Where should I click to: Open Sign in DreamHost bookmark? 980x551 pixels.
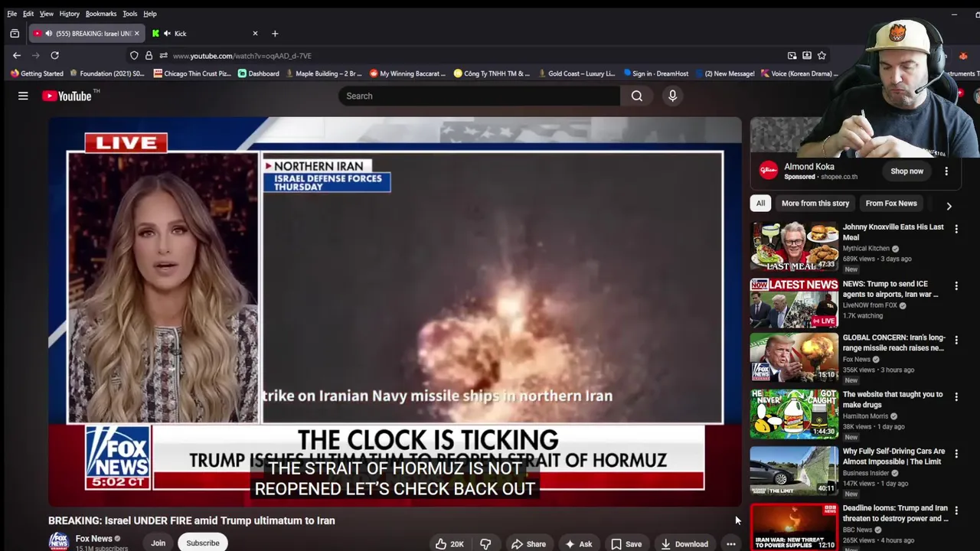(x=656, y=73)
